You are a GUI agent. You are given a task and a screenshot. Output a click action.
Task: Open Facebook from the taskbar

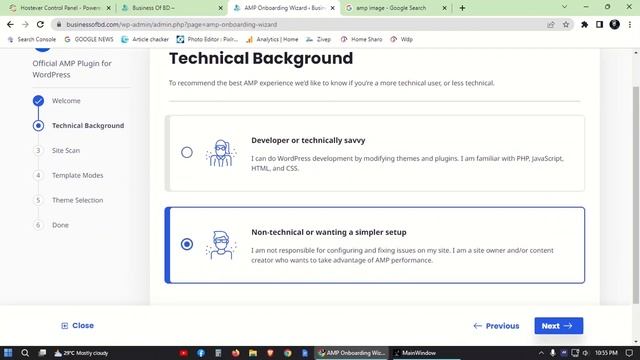click(x=201, y=353)
